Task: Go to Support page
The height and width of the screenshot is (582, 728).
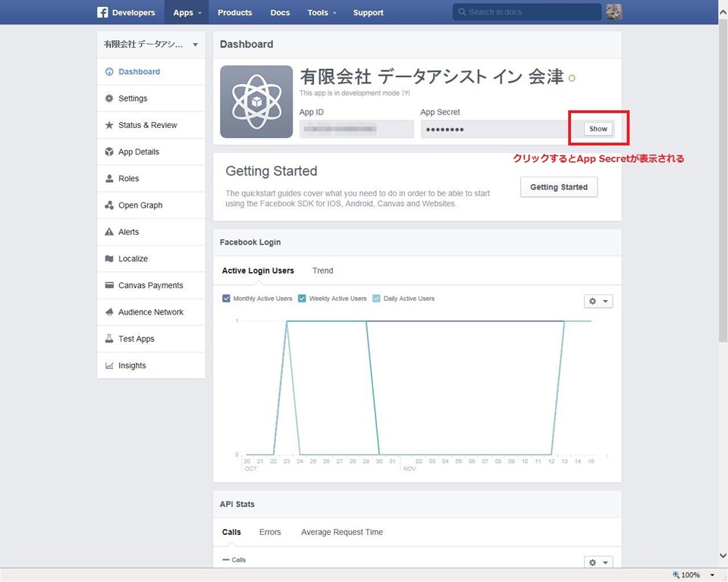Action: pos(369,13)
